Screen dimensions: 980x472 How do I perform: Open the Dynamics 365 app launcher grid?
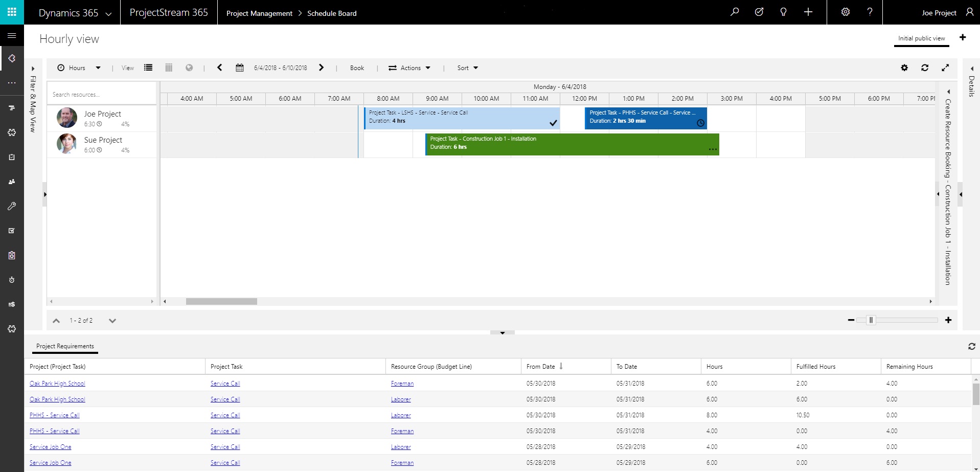coord(12,12)
